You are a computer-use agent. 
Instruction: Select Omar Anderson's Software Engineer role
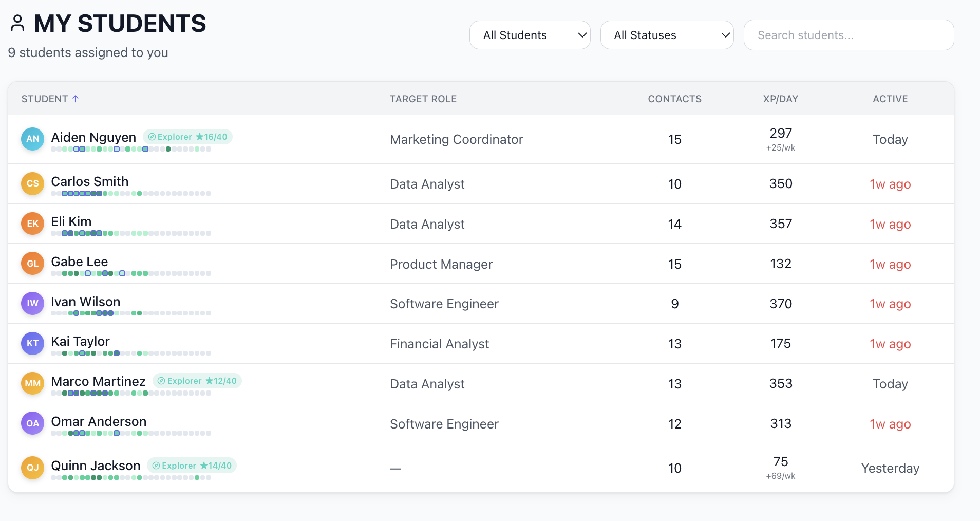pyautogui.click(x=444, y=424)
